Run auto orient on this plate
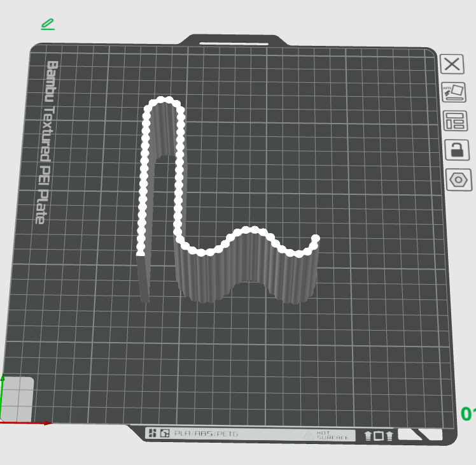 pyautogui.click(x=454, y=92)
